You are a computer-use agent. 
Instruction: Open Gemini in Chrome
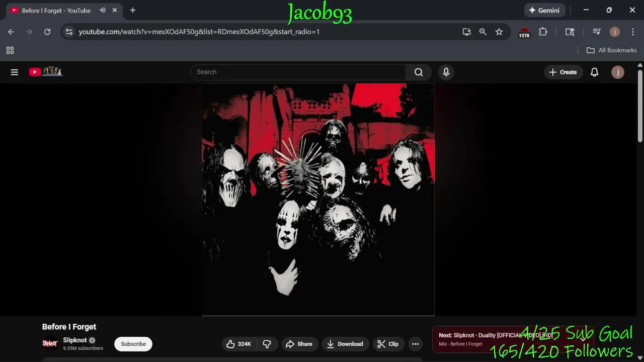coord(545,10)
